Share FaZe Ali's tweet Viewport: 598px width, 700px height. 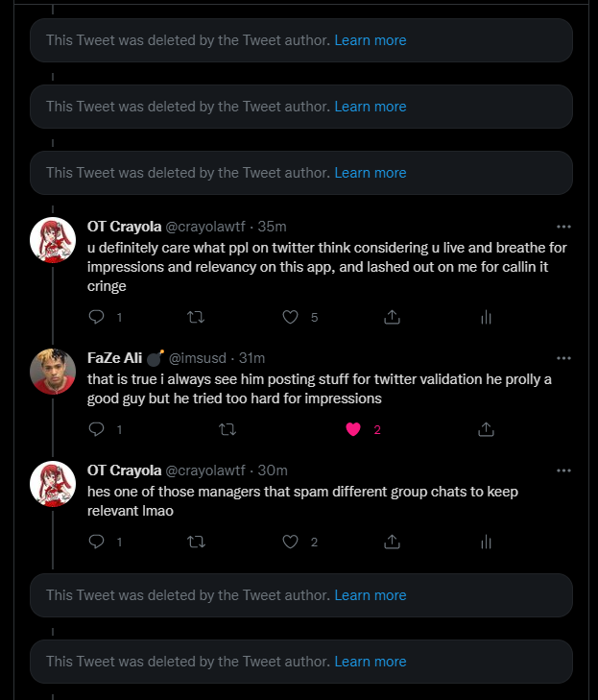486,429
